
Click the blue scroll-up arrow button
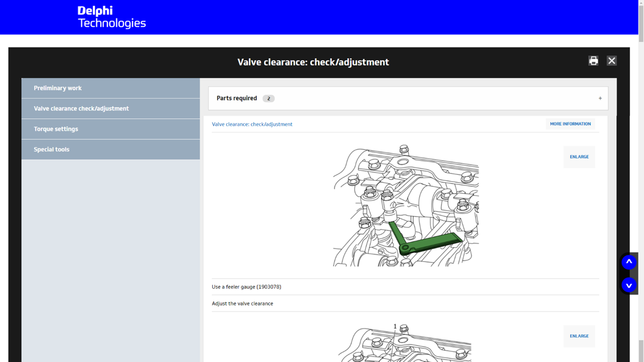pyautogui.click(x=629, y=262)
